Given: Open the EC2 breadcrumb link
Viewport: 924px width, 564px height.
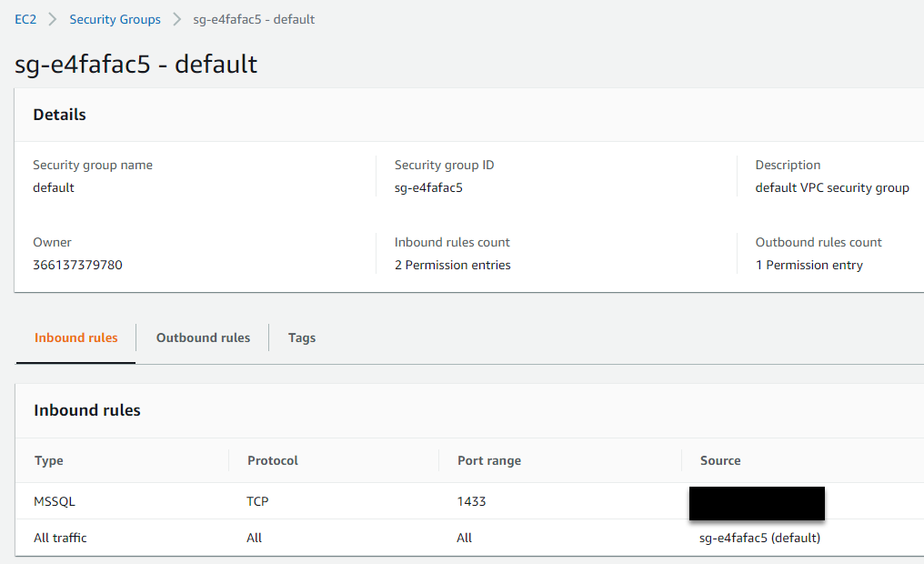Looking at the screenshot, I should click(25, 19).
